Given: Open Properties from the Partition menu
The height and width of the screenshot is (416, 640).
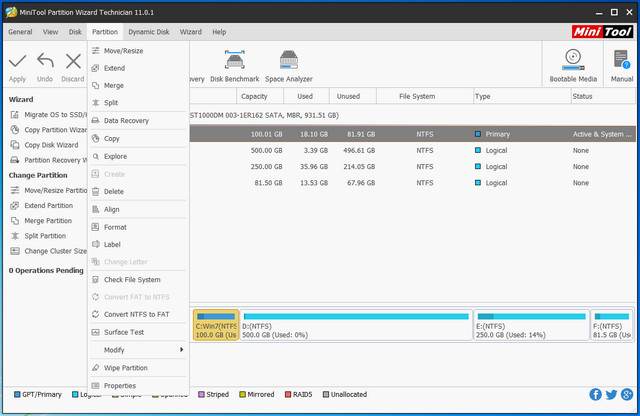Looking at the screenshot, I should point(138,386).
